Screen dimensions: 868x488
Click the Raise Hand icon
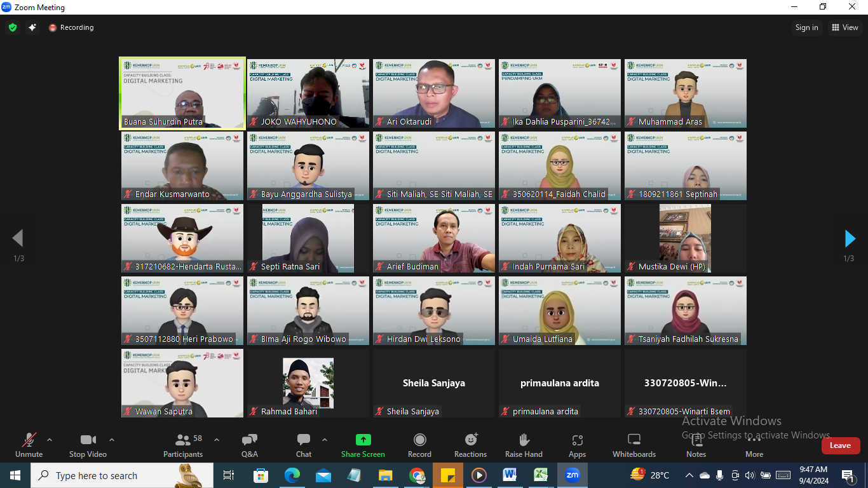pyautogui.click(x=524, y=445)
